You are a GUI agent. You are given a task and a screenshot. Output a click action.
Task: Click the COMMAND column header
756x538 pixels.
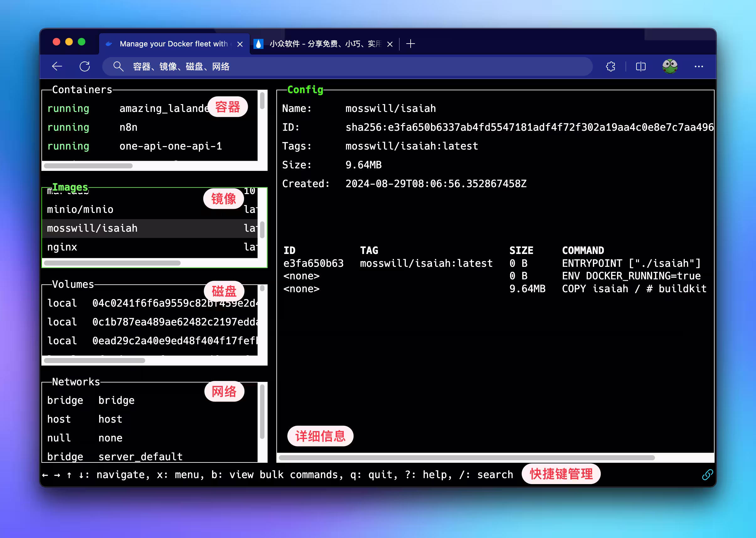pyautogui.click(x=583, y=251)
